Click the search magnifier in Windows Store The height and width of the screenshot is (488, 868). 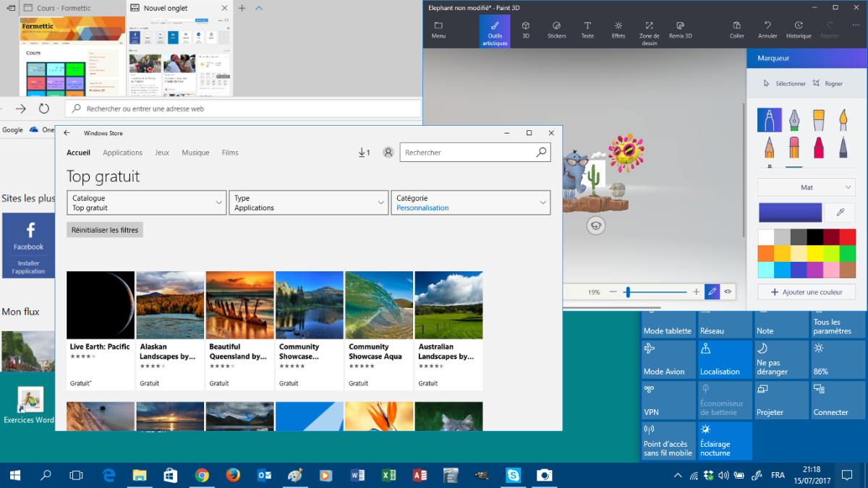click(541, 153)
